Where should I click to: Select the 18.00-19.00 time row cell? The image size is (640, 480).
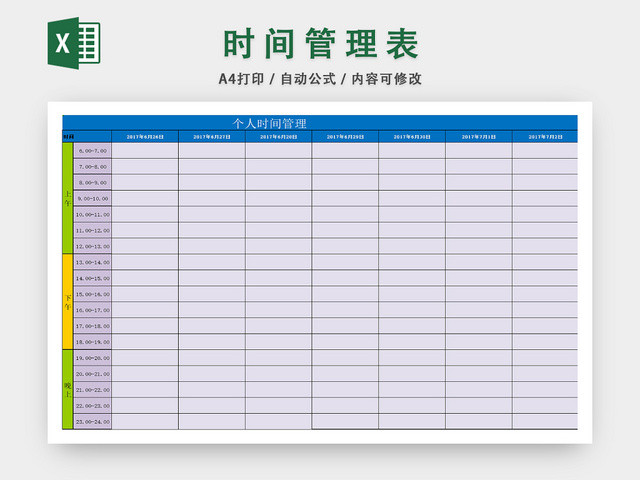pos(93,342)
